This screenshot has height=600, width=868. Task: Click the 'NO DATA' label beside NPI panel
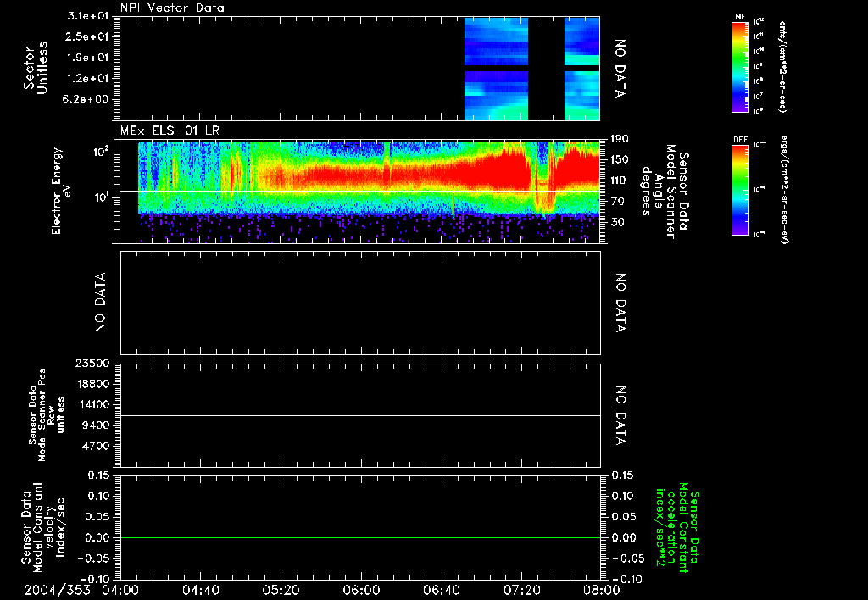coord(620,69)
